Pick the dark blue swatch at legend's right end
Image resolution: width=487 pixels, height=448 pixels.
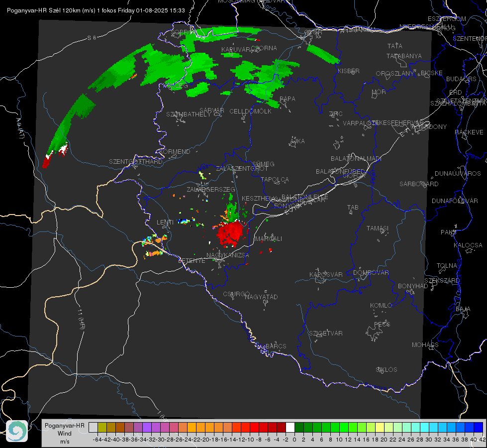coord(479,428)
